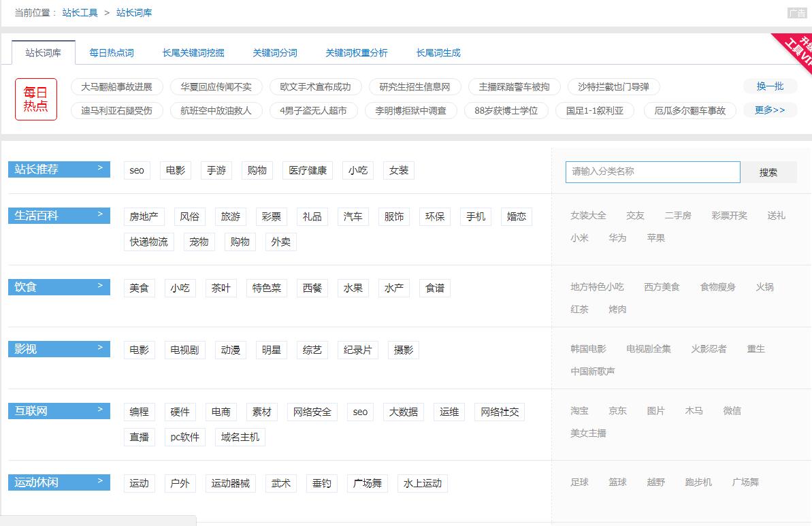This screenshot has height=526, width=812.
Task: Select the 医疗健康 keyword tag
Action: click(x=308, y=170)
